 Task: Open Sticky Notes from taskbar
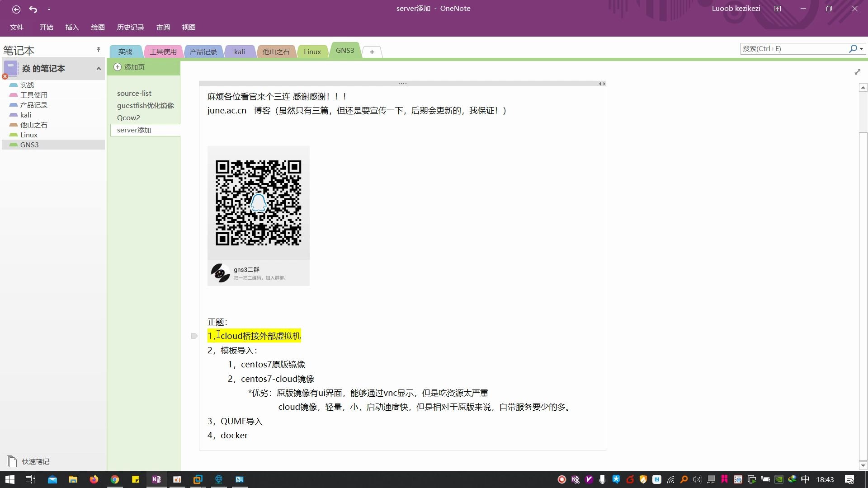(136, 479)
